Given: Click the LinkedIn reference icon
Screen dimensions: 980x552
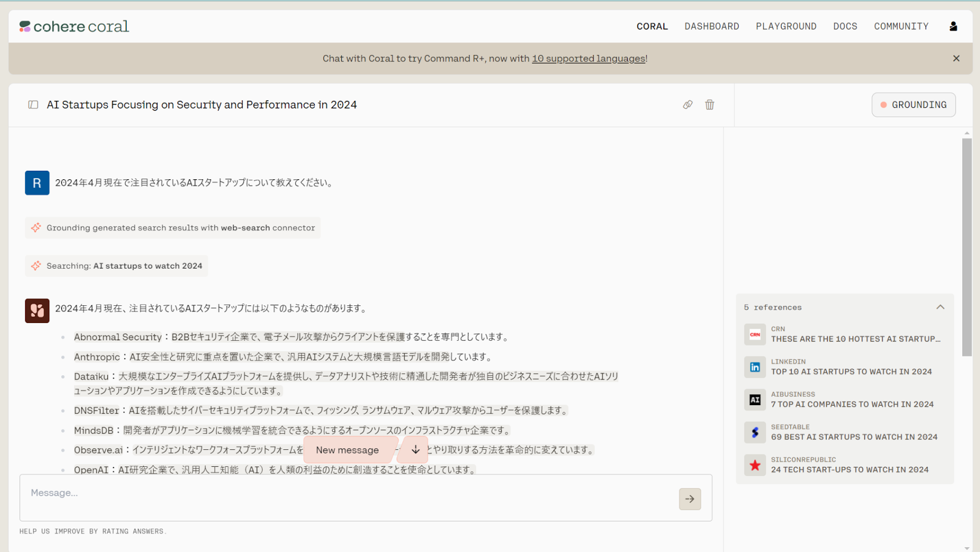Looking at the screenshot, I should coord(755,367).
